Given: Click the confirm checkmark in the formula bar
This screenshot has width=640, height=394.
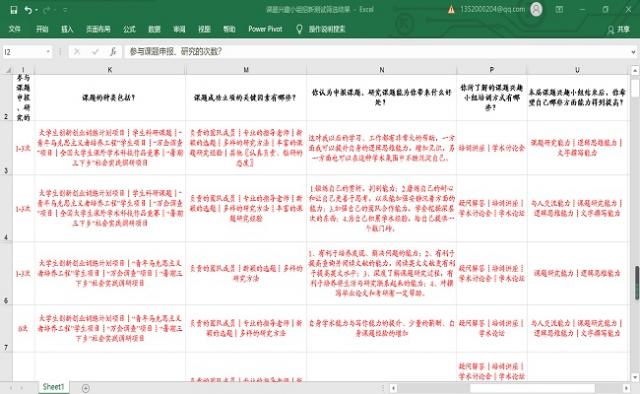Looking at the screenshot, I should tap(95, 51).
